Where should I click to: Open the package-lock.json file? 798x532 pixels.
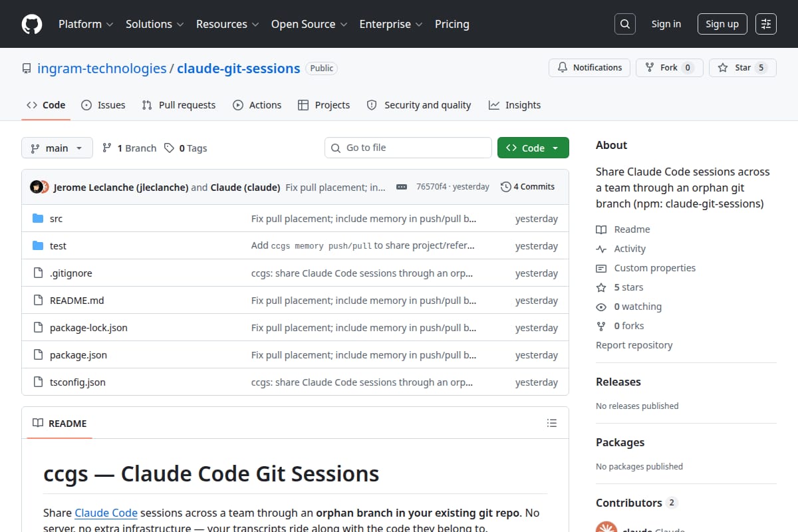click(x=88, y=328)
